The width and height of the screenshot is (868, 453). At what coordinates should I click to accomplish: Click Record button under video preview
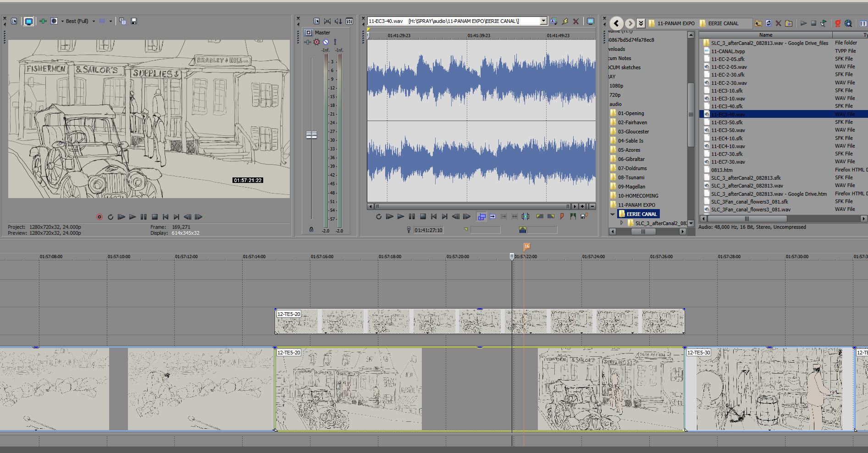pyautogui.click(x=100, y=217)
